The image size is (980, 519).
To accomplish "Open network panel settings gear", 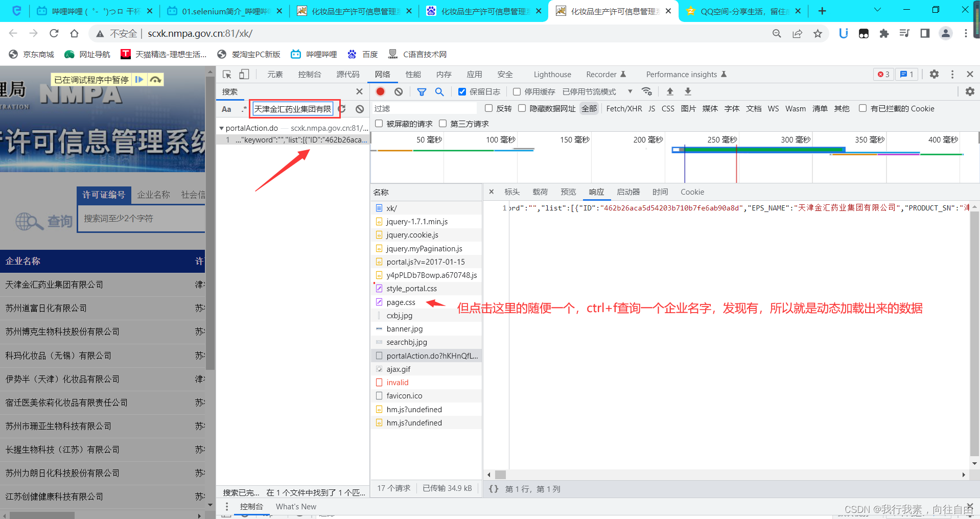I will [x=970, y=91].
